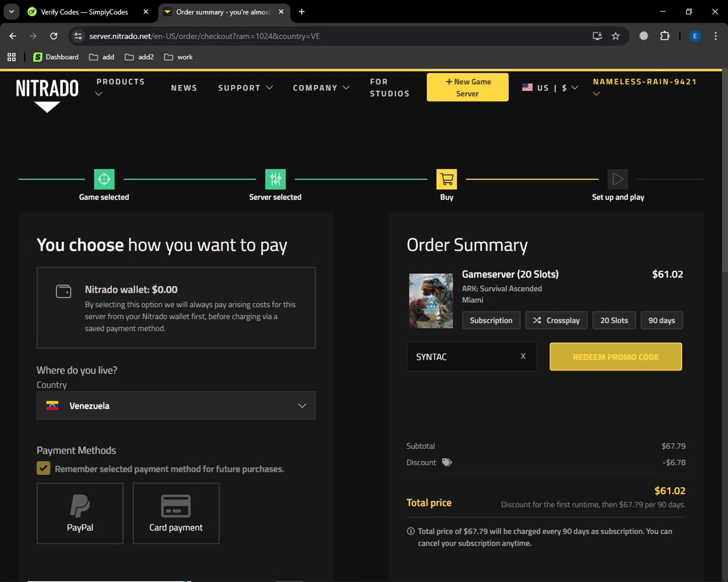Click the discount tag icon
This screenshot has height=582, width=728.
(x=447, y=462)
